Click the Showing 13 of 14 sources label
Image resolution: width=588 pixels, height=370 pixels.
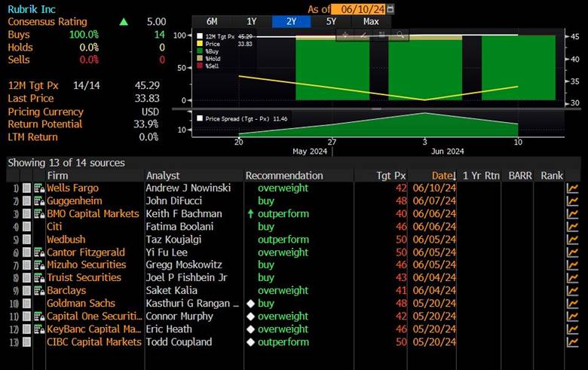(x=66, y=163)
